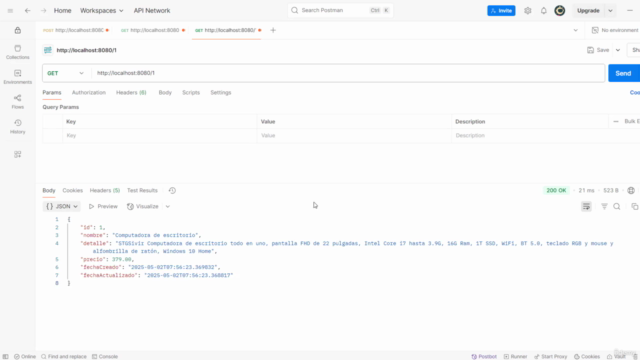
Task: Click the environment quick look icon
Action: tap(595, 30)
